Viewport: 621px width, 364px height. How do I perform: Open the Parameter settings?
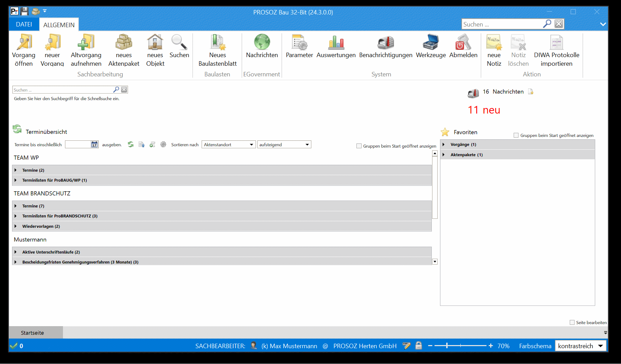coord(299,46)
